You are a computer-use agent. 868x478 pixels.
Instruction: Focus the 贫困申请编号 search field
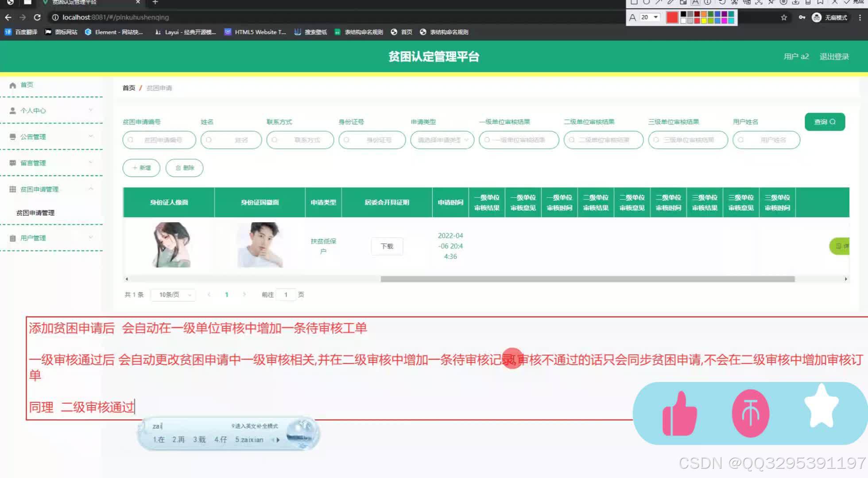pyautogui.click(x=159, y=140)
